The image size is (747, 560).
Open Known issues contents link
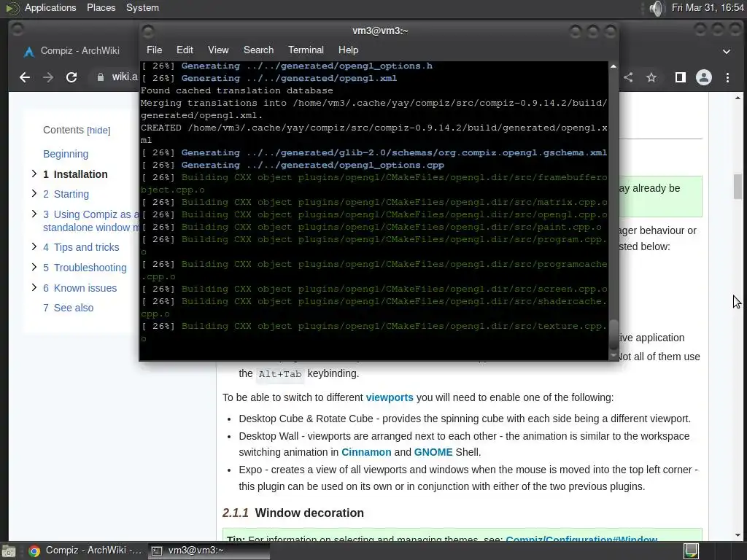pos(80,288)
